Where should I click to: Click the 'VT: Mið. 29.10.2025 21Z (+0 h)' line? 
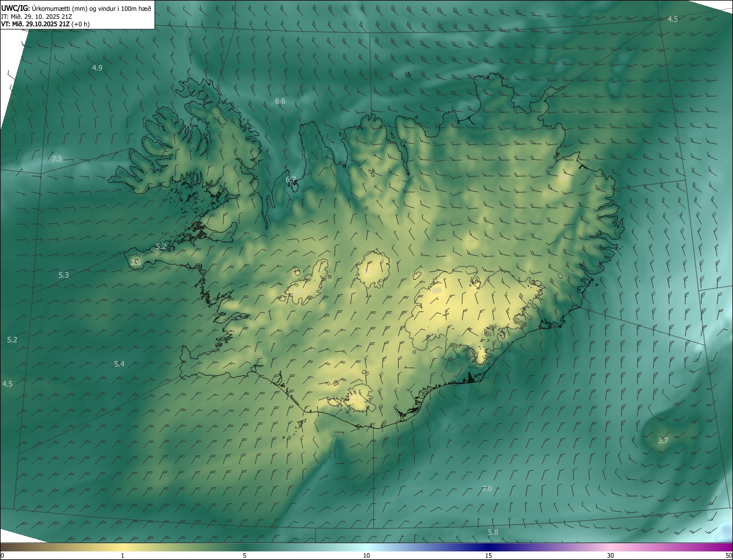45,24
